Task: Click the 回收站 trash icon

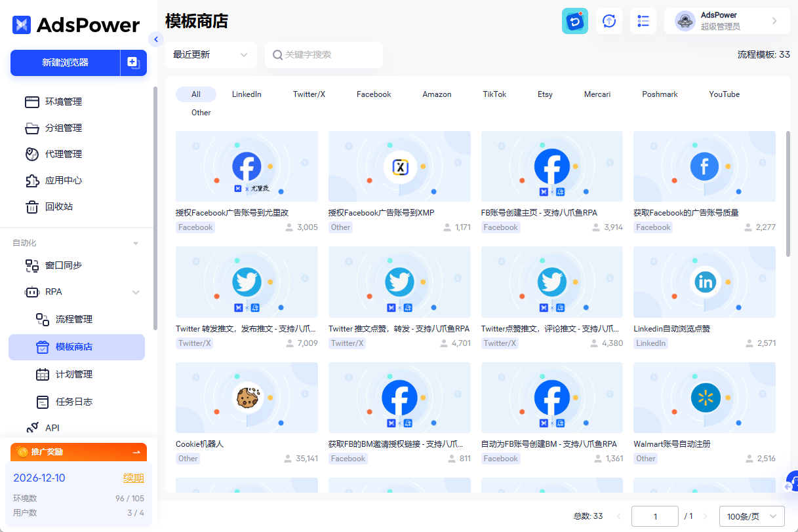Action: 32,206
